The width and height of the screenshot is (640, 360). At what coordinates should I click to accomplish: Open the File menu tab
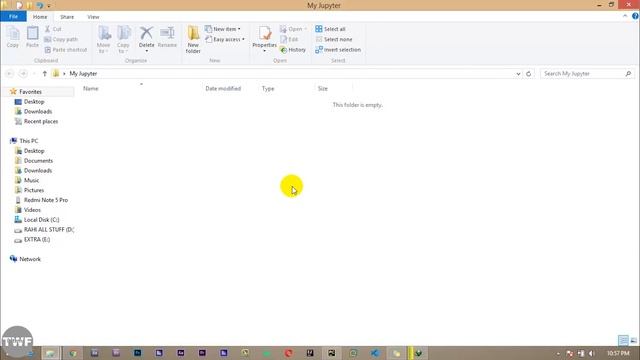[13, 17]
